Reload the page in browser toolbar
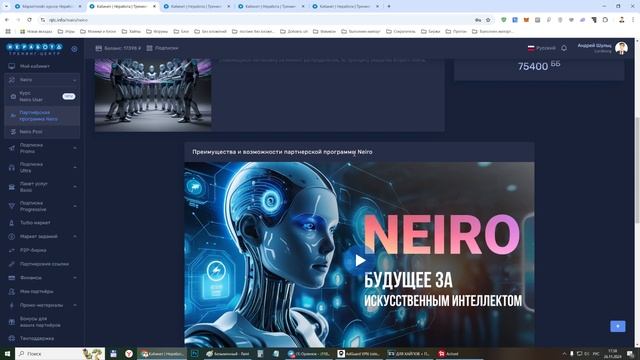Viewport: 640px width, 360px height. (29, 20)
